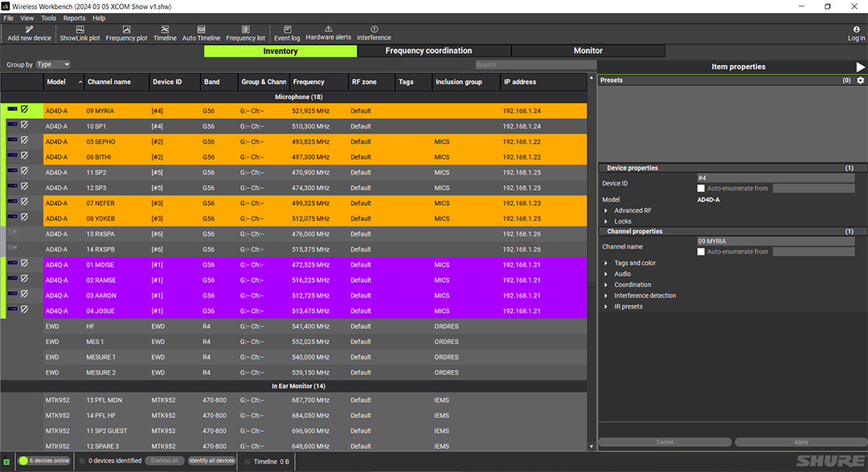Open the Group by Type dropdown
Screen dimensions: 868x472
click(x=53, y=65)
